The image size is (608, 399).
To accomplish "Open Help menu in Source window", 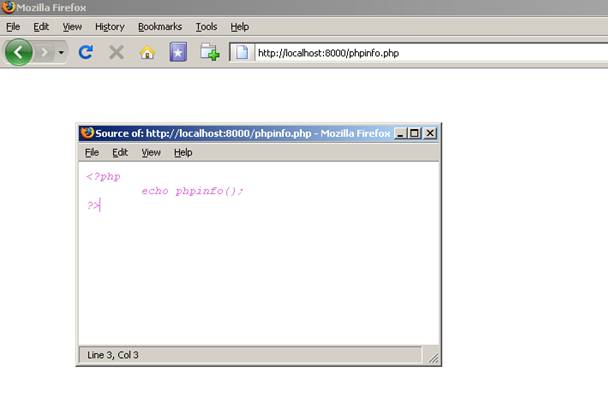I will click(183, 152).
